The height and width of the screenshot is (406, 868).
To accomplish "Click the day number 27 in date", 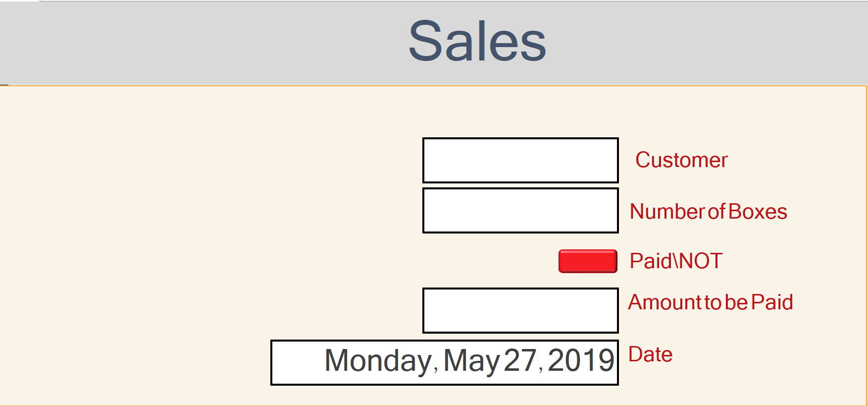I will (x=520, y=360).
